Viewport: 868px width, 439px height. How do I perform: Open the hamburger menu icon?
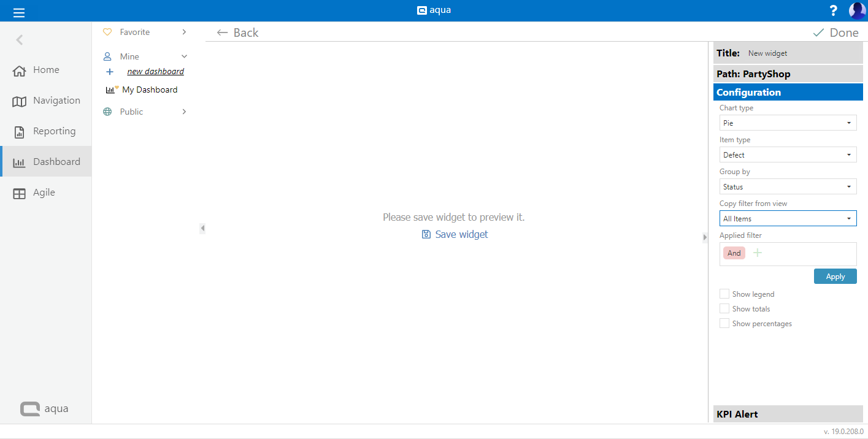[19, 12]
